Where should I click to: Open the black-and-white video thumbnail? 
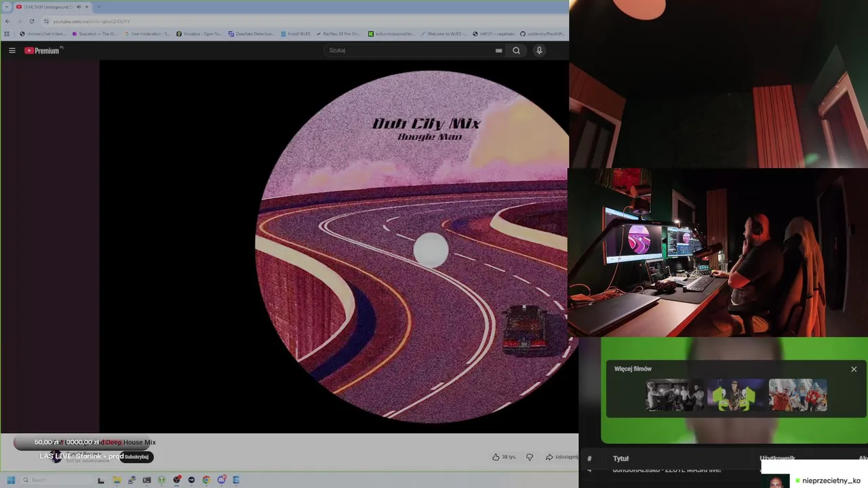[675, 395]
